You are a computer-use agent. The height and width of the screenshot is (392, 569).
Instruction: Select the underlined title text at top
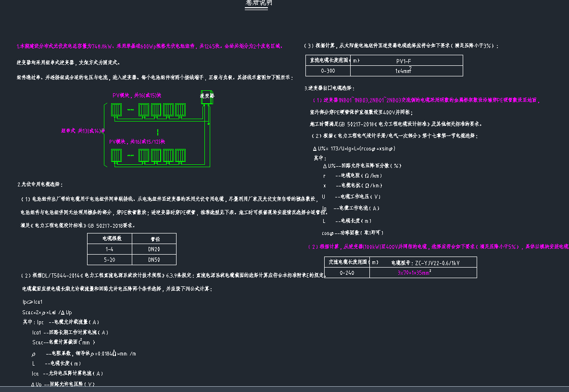pos(259,3)
